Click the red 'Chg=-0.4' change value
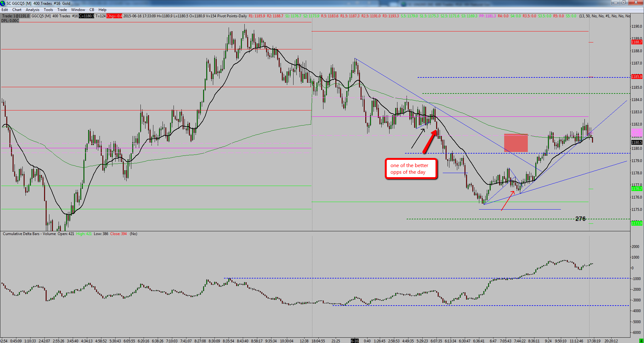644x343 pixels. pyautogui.click(x=114, y=16)
